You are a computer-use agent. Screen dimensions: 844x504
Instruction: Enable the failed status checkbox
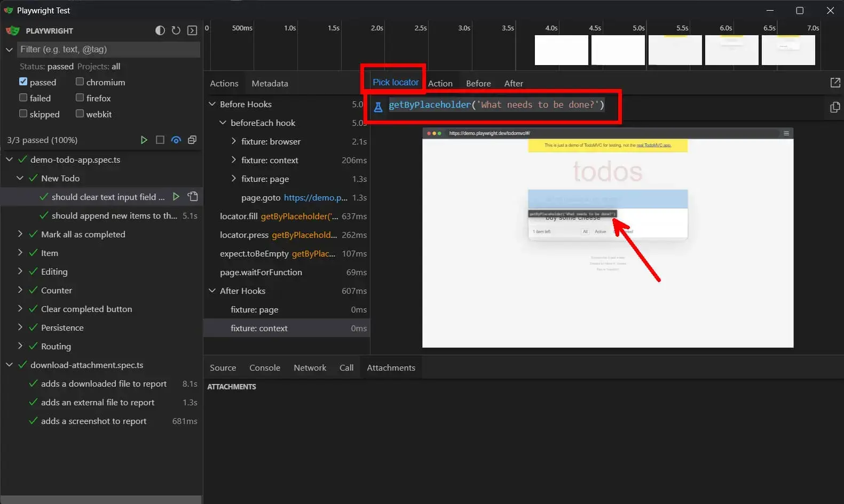(23, 98)
